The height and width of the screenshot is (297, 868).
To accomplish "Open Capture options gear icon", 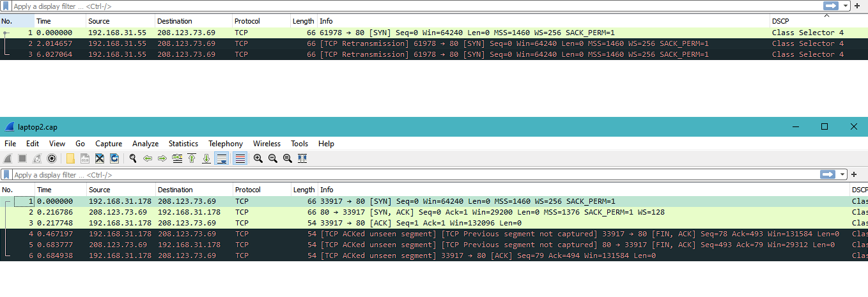I will (52, 158).
